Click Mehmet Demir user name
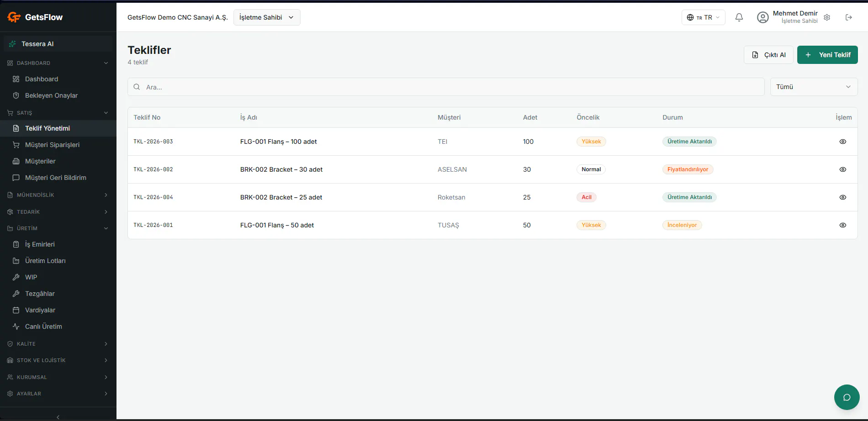The image size is (868, 421). (795, 13)
